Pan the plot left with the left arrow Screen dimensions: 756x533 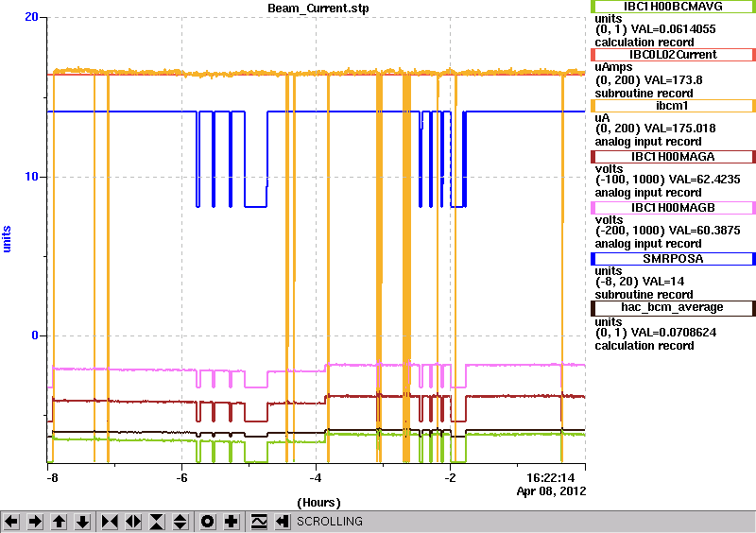[x=11, y=522]
